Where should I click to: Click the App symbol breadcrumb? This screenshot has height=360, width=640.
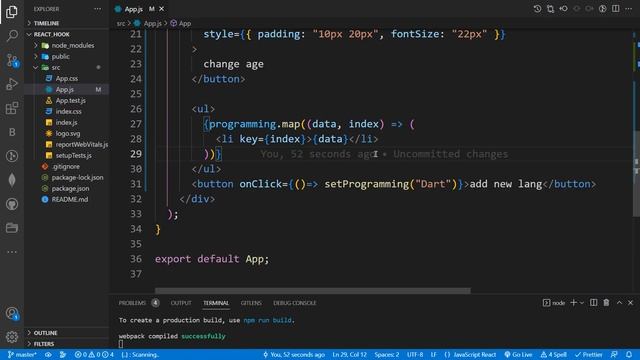tap(181, 23)
